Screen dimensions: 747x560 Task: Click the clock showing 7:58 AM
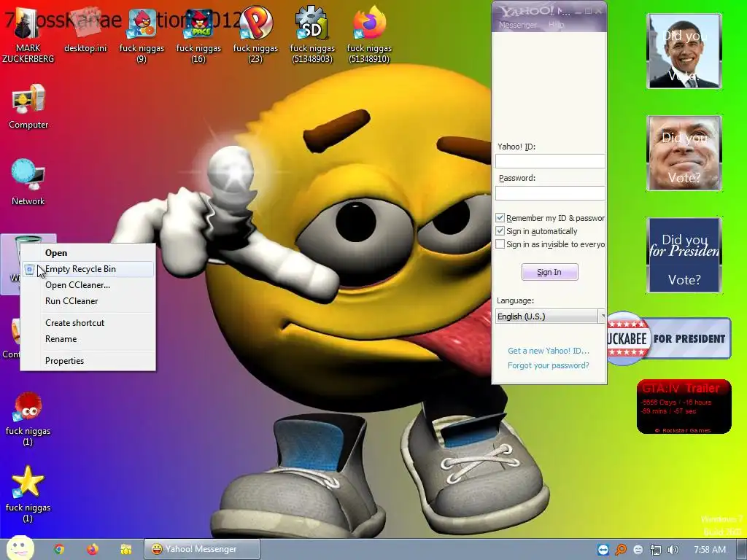tap(710, 550)
